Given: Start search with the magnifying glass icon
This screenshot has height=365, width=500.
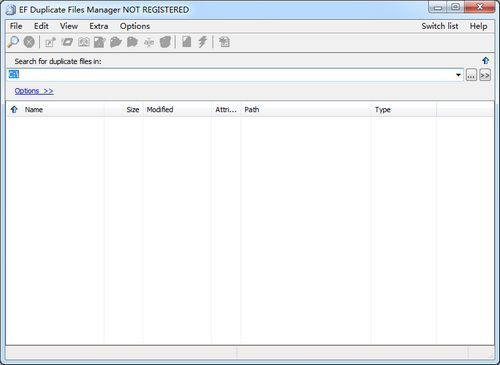Looking at the screenshot, I should pos(13,42).
